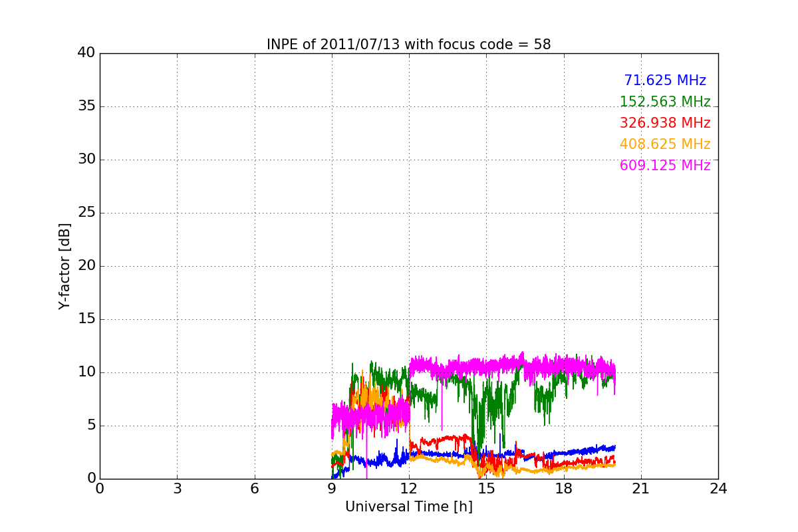Click the x-axis tick label 12
798x532 pixels.
coord(409,489)
